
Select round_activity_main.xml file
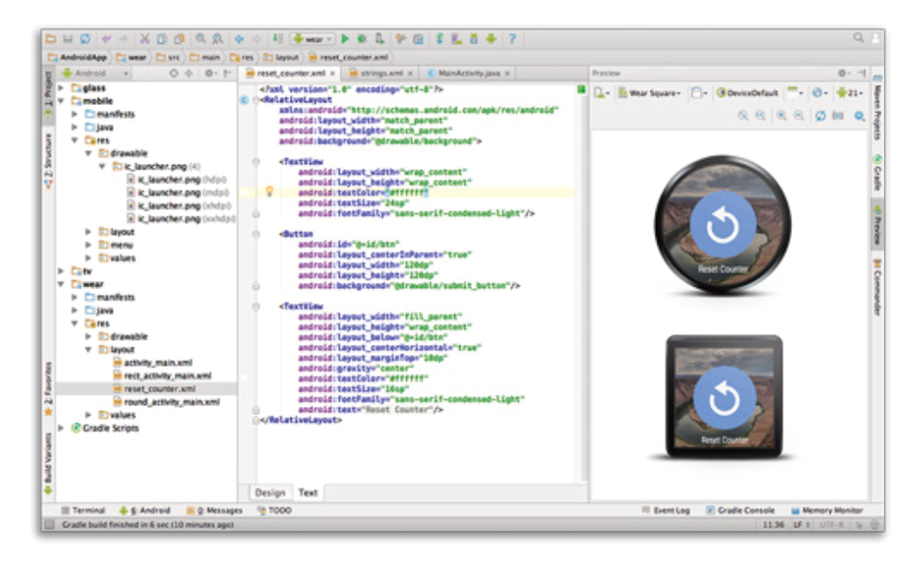[x=167, y=402]
